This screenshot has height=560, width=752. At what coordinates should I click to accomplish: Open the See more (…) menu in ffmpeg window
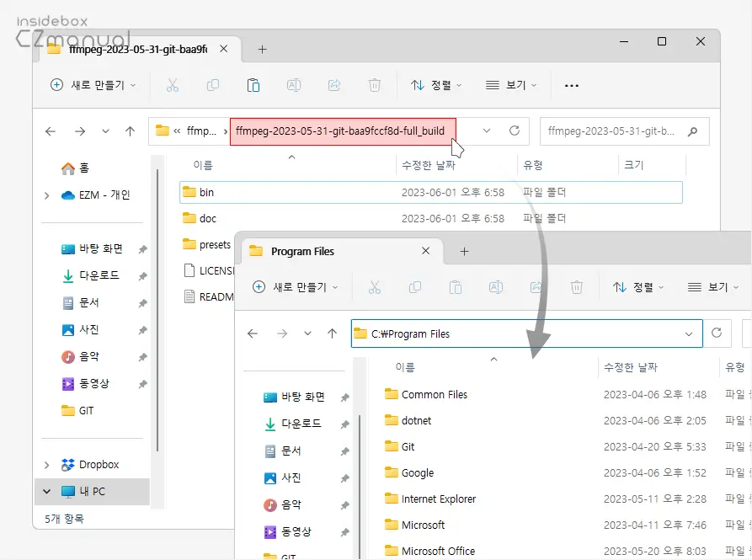(571, 86)
